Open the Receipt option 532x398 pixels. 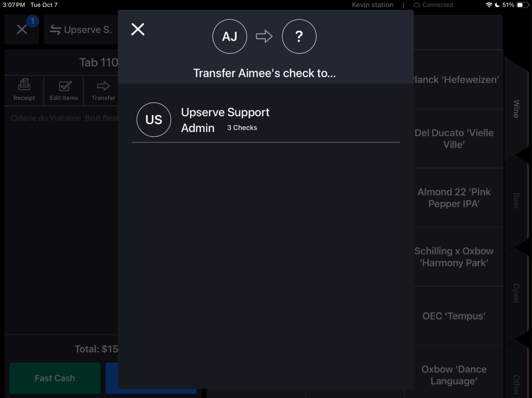tap(24, 90)
